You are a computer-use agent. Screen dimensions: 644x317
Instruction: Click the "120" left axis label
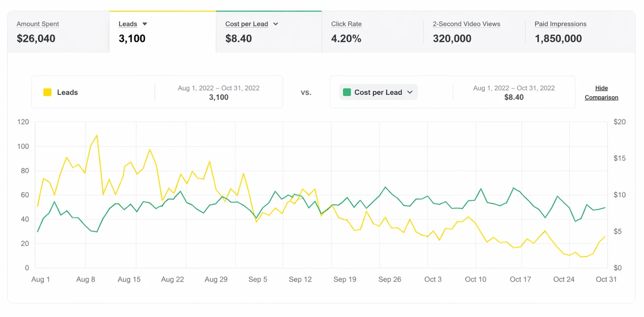(23, 122)
